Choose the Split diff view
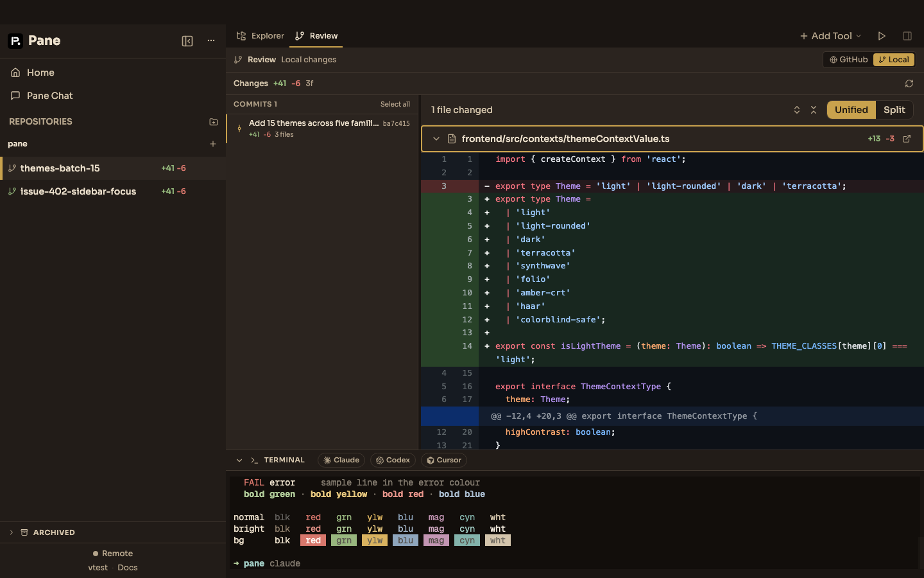Screen dimensions: 924x578 click(894, 110)
